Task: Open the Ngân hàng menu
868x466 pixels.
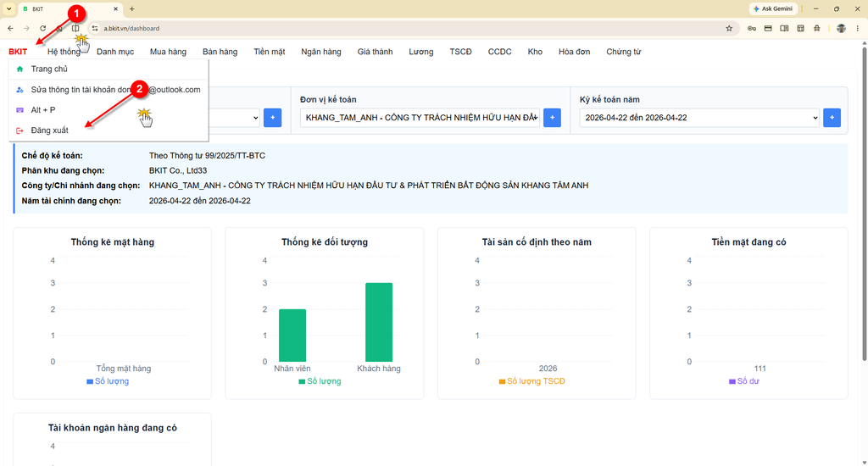Action: click(x=321, y=52)
